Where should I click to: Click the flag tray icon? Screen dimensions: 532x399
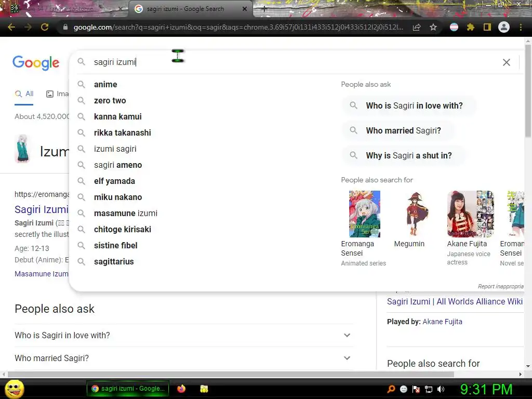tap(416, 389)
